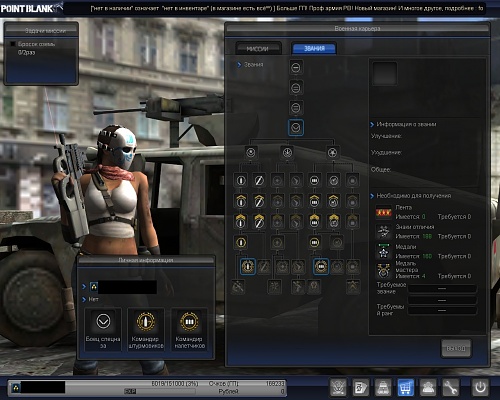The image size is (500, 400).
Task: Select diagonal-slash rank icon with one gold chevron
Action: [259, 201]
